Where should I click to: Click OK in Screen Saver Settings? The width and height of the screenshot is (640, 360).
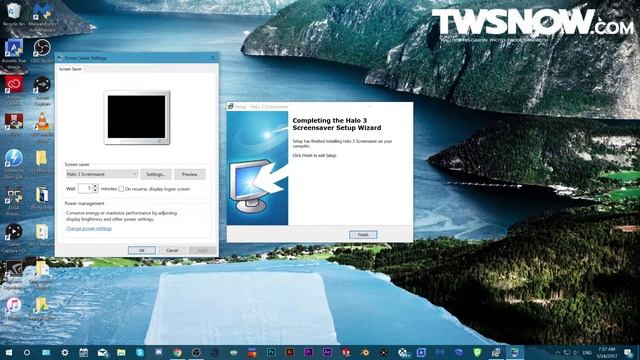142,250
